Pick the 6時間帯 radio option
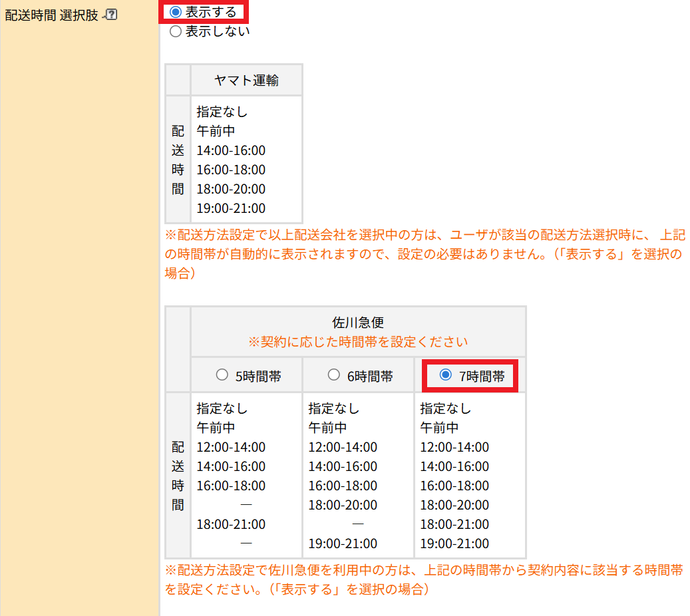This screenshot has width=690, height=616. coord(334,375)
